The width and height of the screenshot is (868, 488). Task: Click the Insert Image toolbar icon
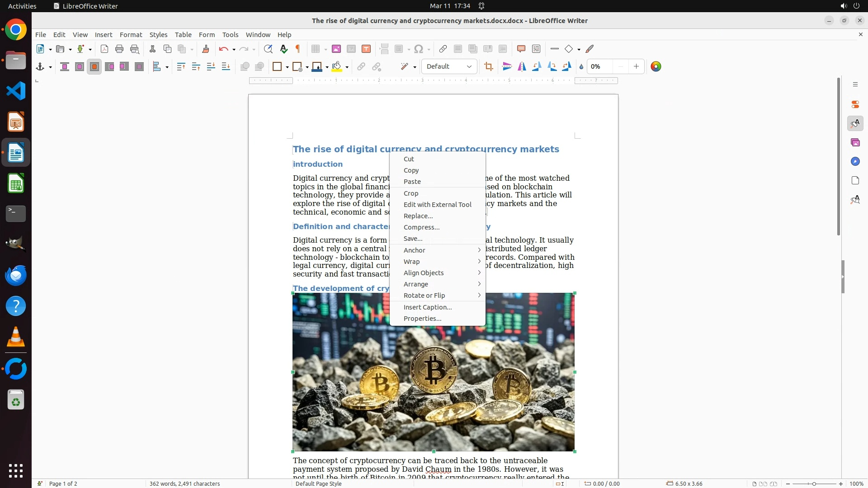336,49
